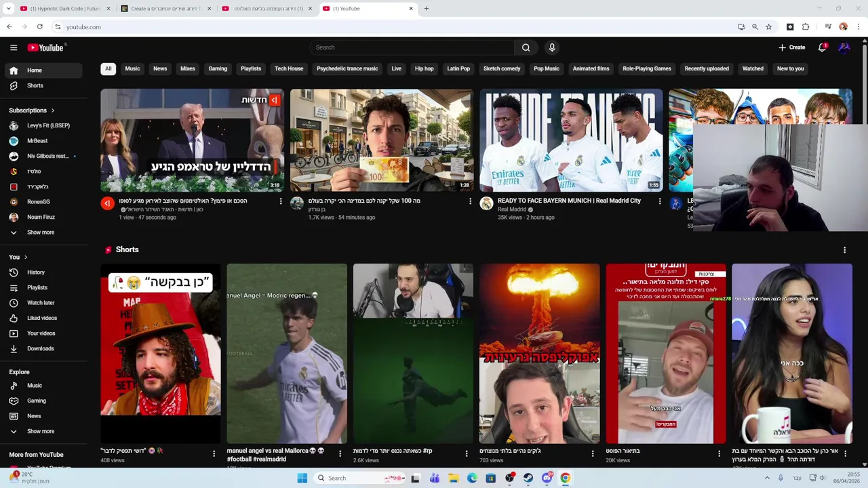Select the Role-Playing Games chip

coord(647,68)
